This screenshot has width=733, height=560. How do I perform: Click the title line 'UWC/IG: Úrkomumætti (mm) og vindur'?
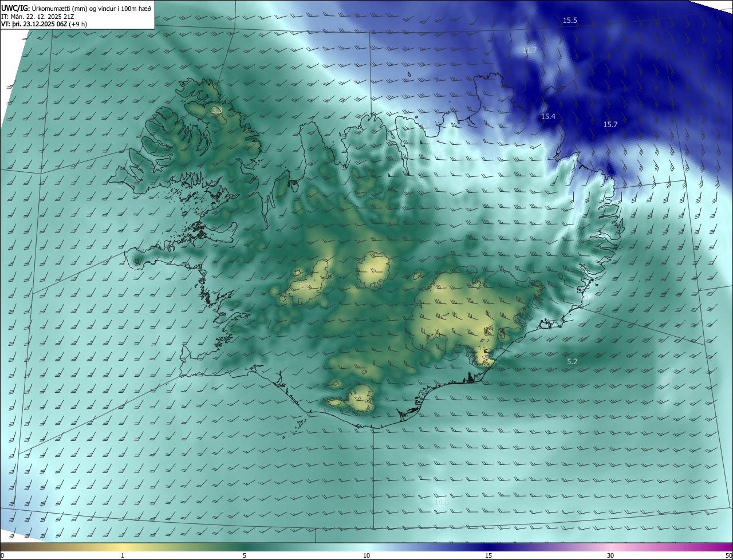click(x=76, y=8)
